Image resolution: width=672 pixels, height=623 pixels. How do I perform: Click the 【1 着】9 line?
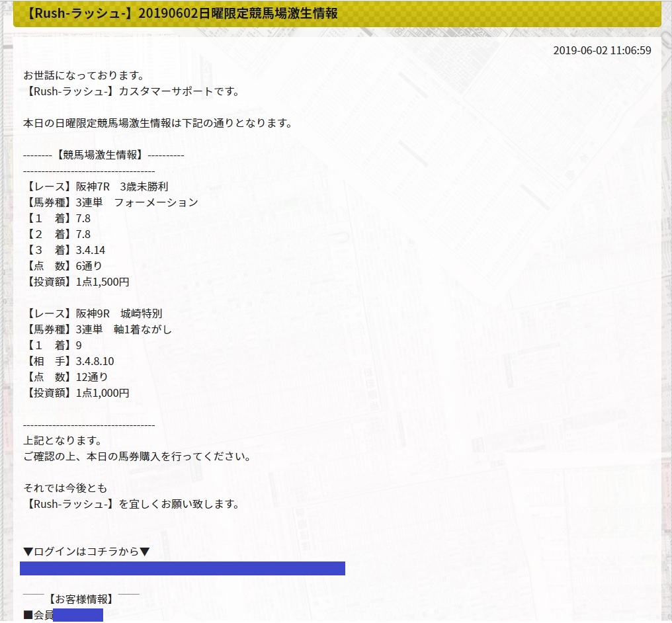(x=53, y=345)
